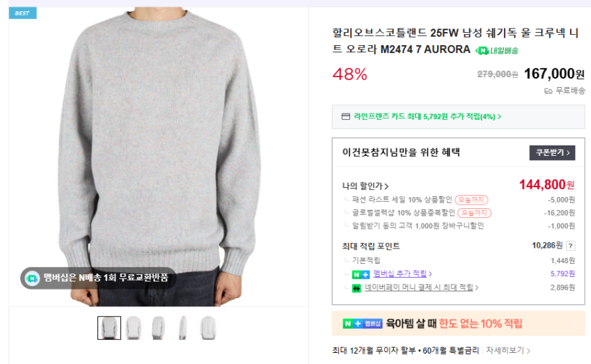Click the free shipping truck icon
The width and height of the screenshot is (591, 364).
(548, 90)
